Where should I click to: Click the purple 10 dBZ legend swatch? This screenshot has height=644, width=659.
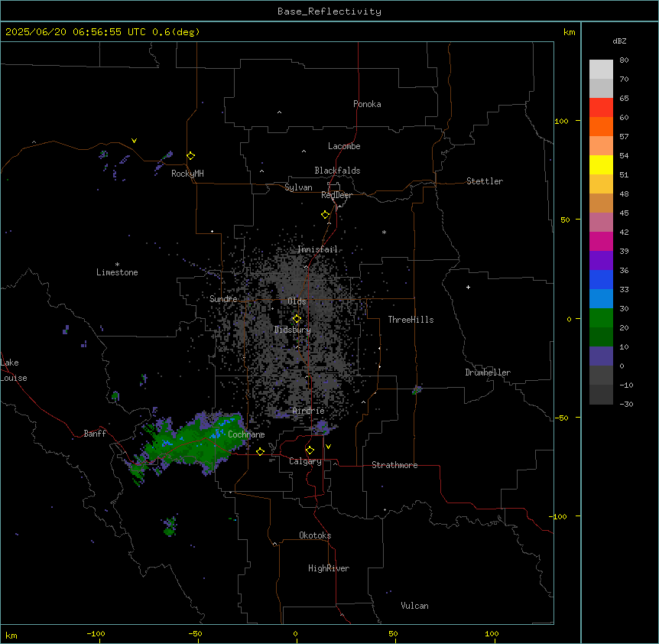[601, 356]
